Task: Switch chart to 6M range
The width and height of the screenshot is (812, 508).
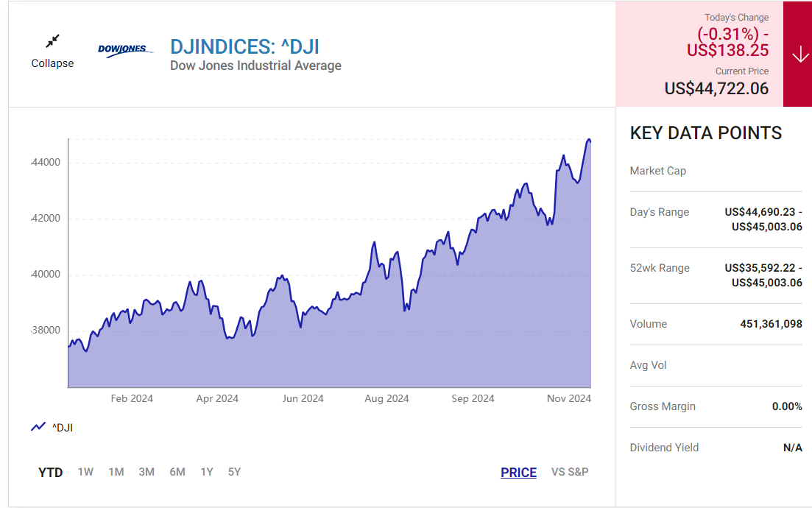Action: pyautogui.click(x=177, y=472)
